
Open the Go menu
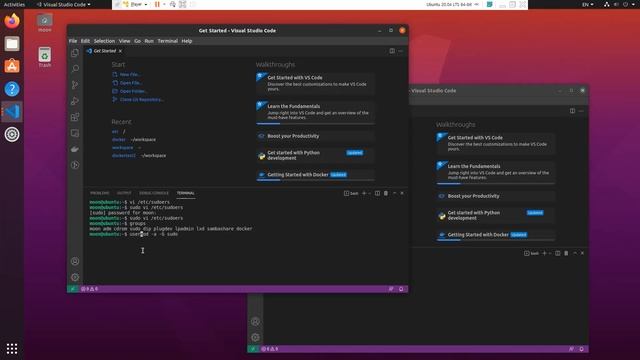click(138, 41)
